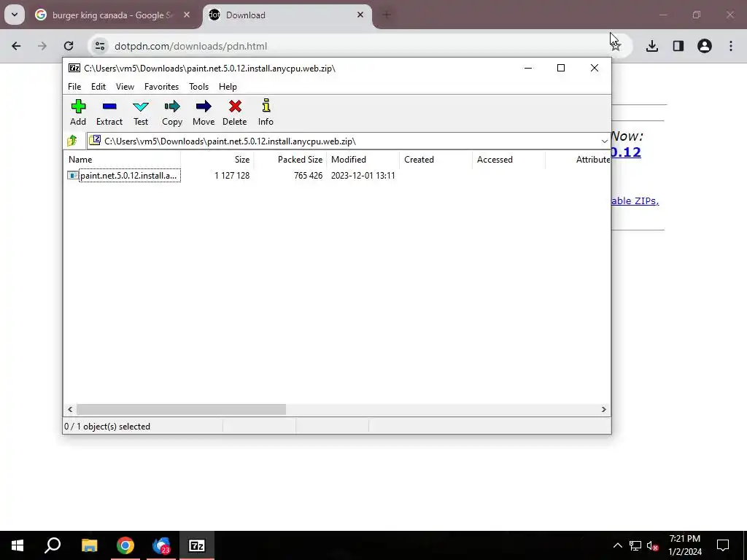Click the Add toolbar icon in 7-Zip
747x560 pixels.
coord(78,112)
